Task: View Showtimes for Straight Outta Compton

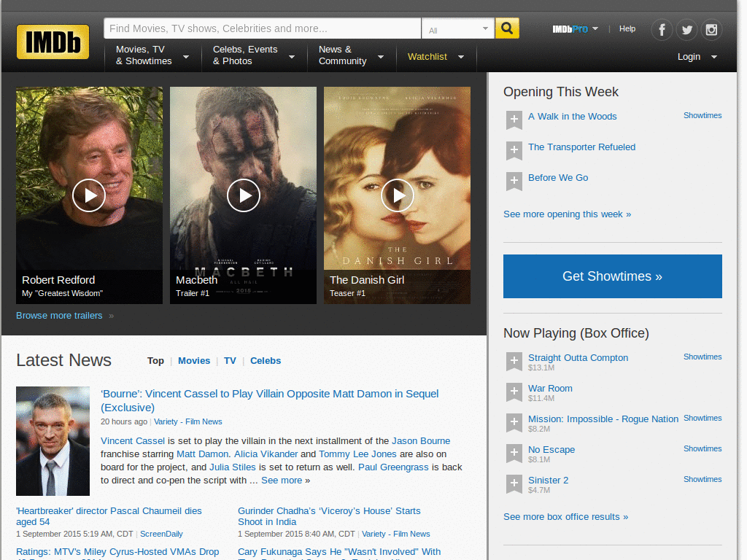Action: 703,357
